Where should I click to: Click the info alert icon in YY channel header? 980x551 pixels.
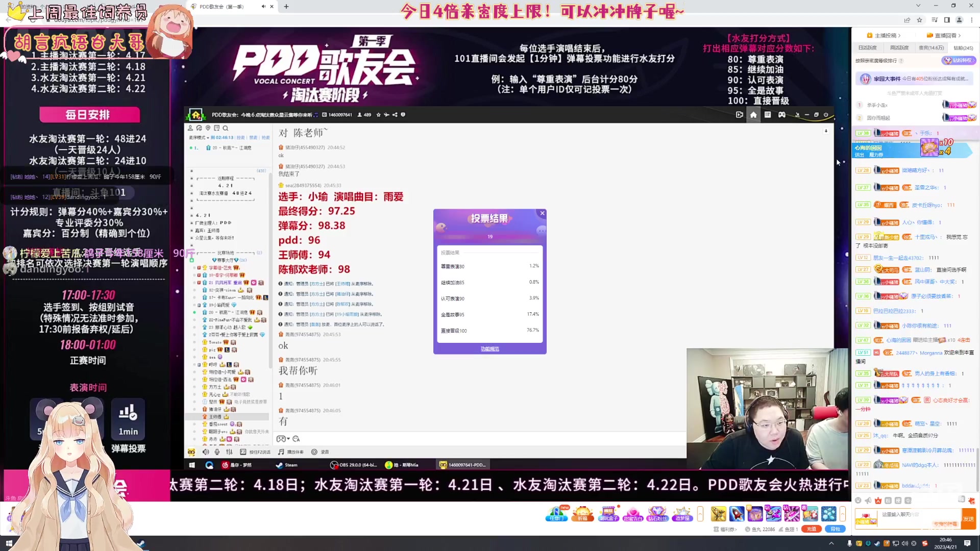coord(403,115)
